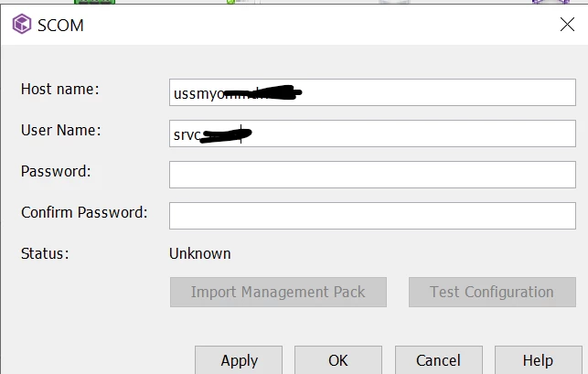Viewport: 588px width, 374px height.
Task: Apply the SCOM settings
Action: click(239, 360)
